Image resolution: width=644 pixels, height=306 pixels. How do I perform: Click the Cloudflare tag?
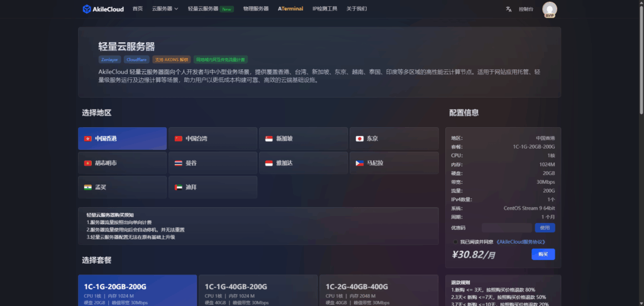point(136,60)
